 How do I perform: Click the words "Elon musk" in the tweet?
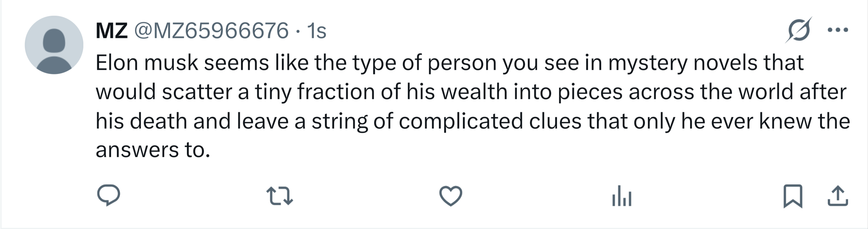(x=147, y=63)
